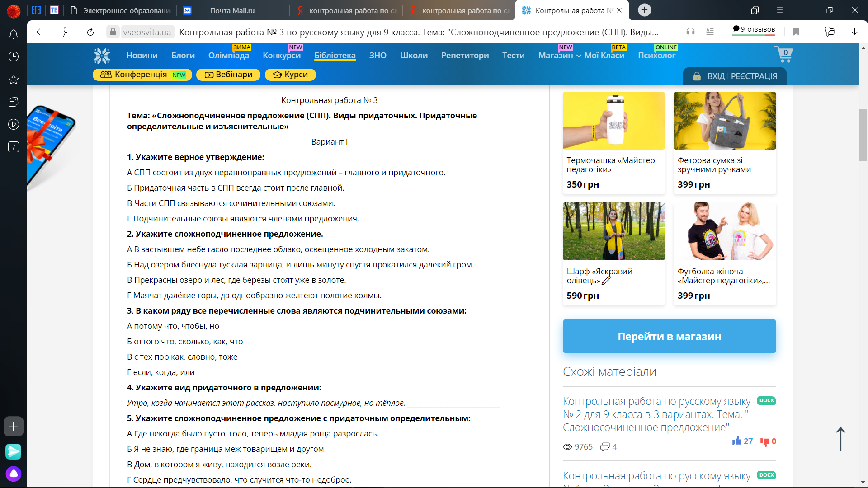The height and width of the screenshot is (488, 868).
Task: Close the current Контрольная работа tab
Action: [619, 10]
